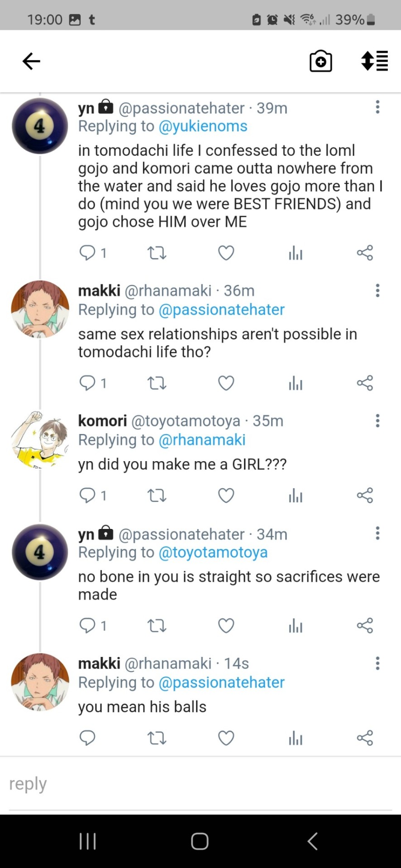Open Android recent apps button

87,841
